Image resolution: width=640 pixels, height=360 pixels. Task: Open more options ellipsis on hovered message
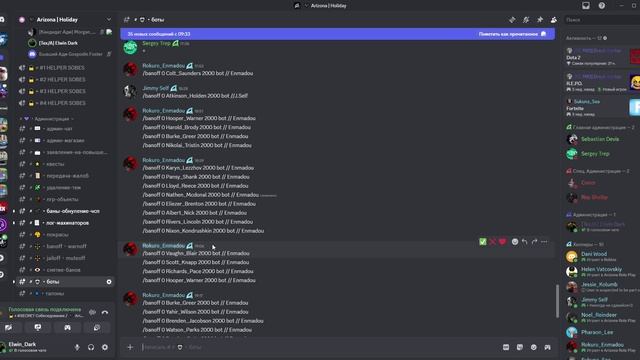click(544, 242)
